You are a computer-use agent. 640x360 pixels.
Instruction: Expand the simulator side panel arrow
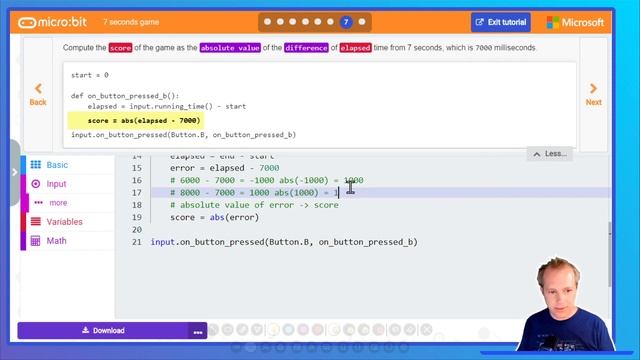pyautogui.click(x=14, y=172)
